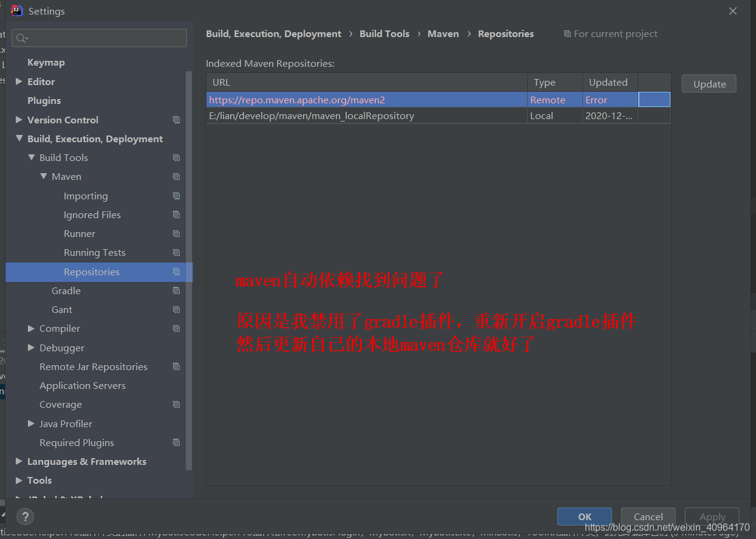Click the project-level icon beside Required Plugins
This screenshot has height=539, width=756.
coord(176,442)
